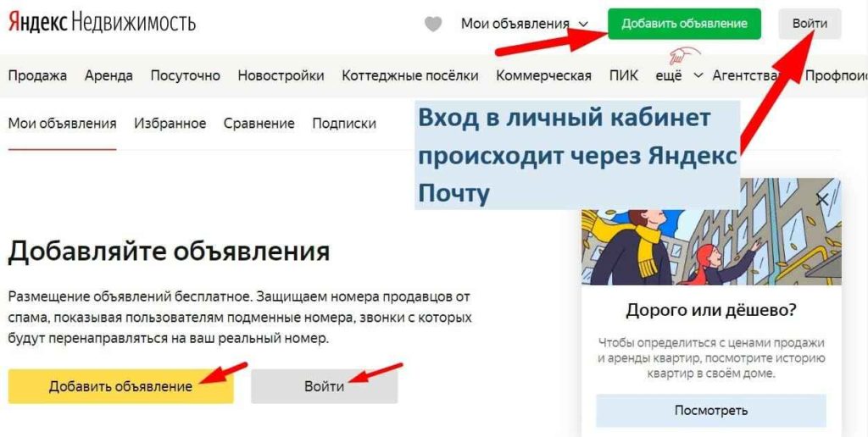Open the ПИК navigation item
868x437 pixels.
coord(623,75)
